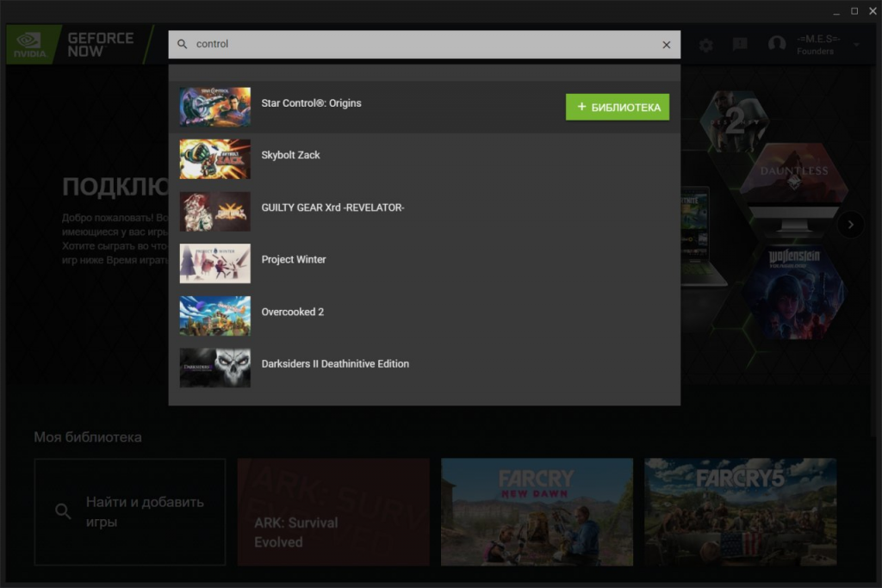
Task: Select Project Winter search result
Action: (424, 263)
